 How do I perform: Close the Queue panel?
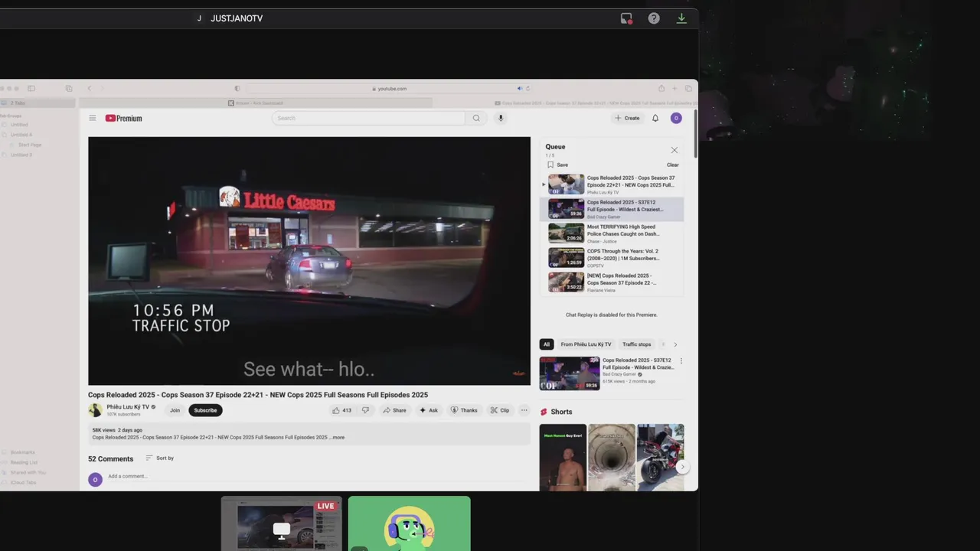coord(674,150)
